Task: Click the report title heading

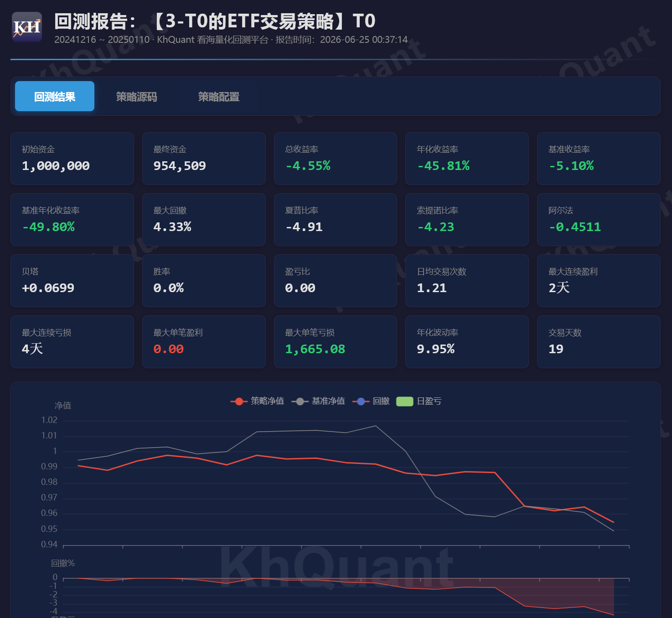Action: (x=215, y=21)
